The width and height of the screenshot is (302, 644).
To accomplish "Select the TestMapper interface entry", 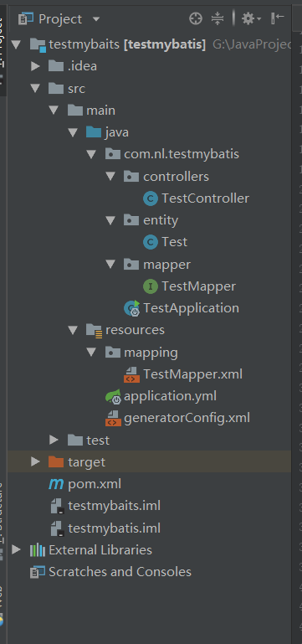I will tap(198, 286).
